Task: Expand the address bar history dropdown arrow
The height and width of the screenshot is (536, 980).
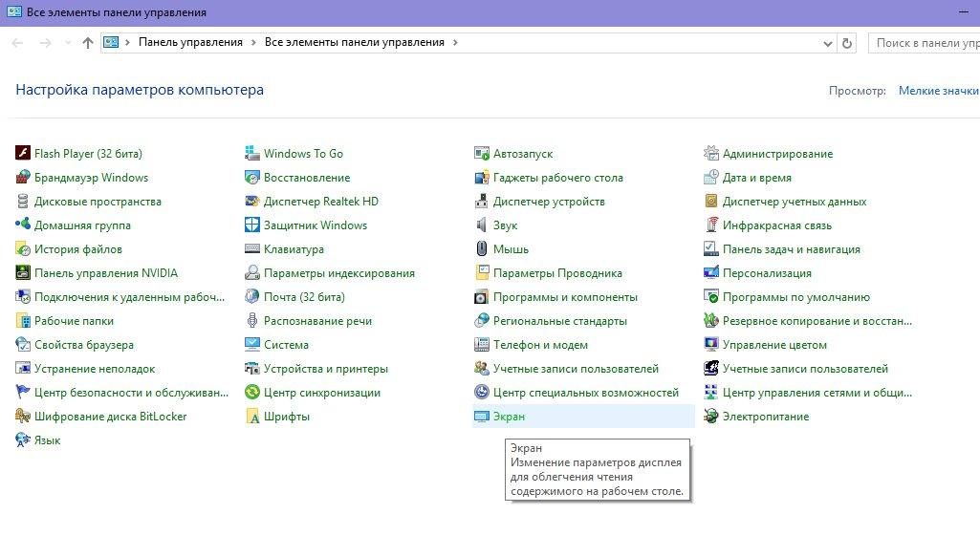Action: 827,43
